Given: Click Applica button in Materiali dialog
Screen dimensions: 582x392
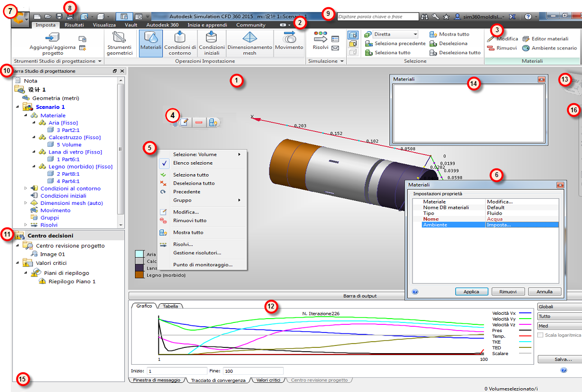Looking at the screenshot, I should (472, 292).
